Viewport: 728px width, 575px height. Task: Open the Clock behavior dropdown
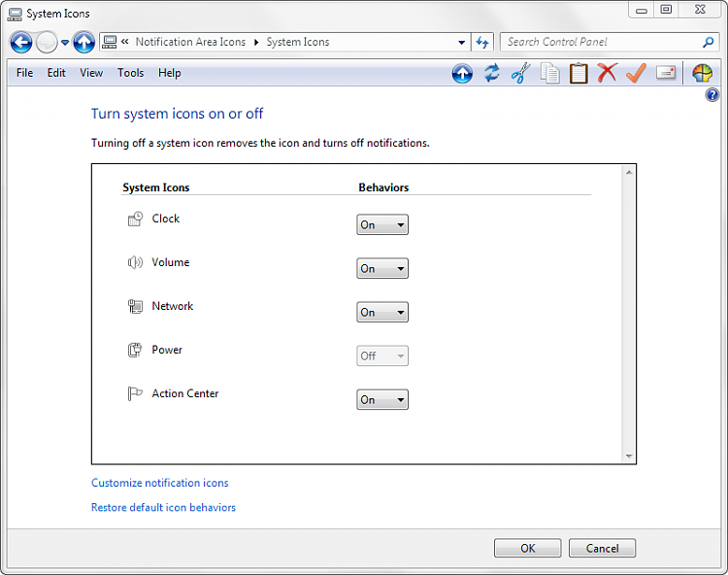pos(382,224)
